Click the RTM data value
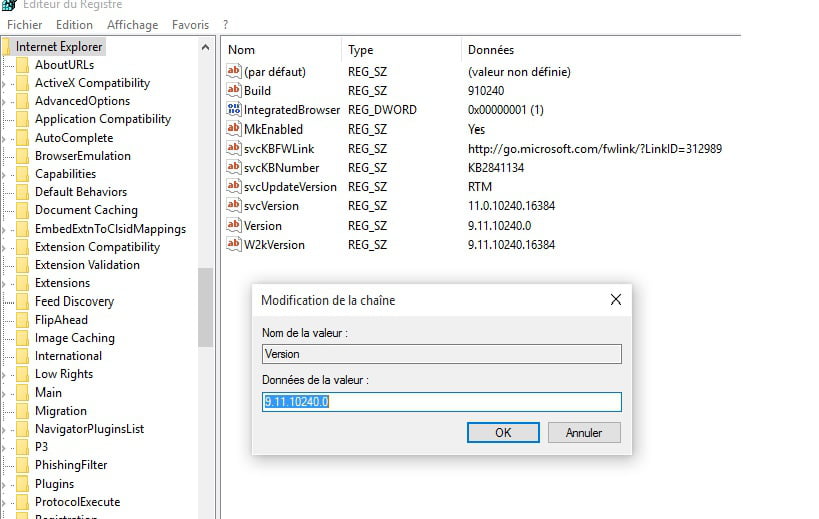819x519 pixels. (479, 187)
